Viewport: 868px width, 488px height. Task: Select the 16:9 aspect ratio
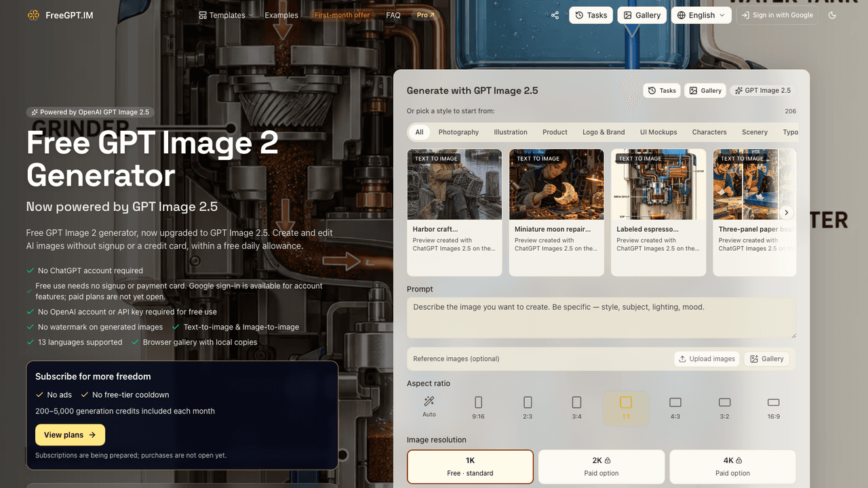click(x=774, y=408)
